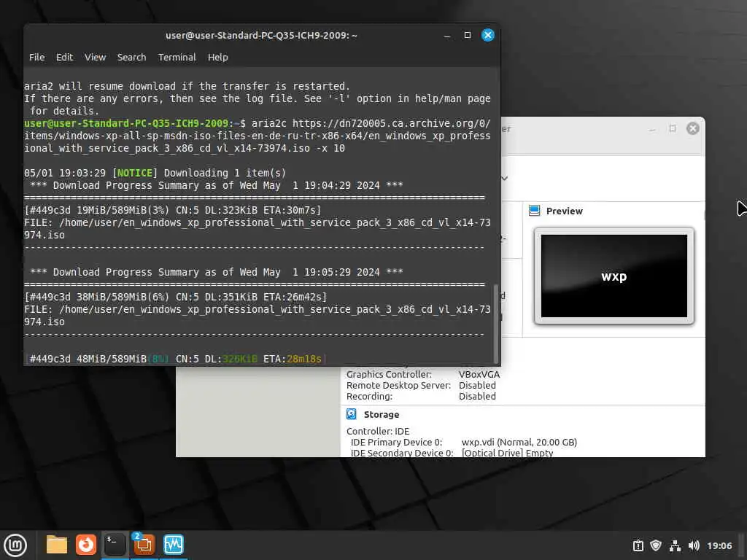
Task: Open the terminal File menu
Action: coord(36,57)
